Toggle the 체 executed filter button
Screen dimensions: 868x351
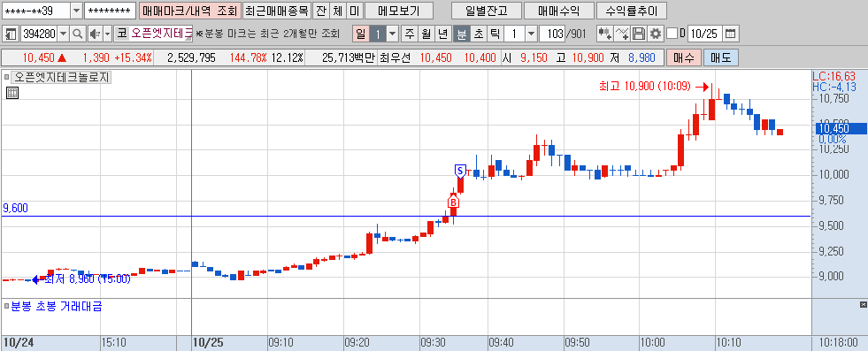tap(337, 11)
